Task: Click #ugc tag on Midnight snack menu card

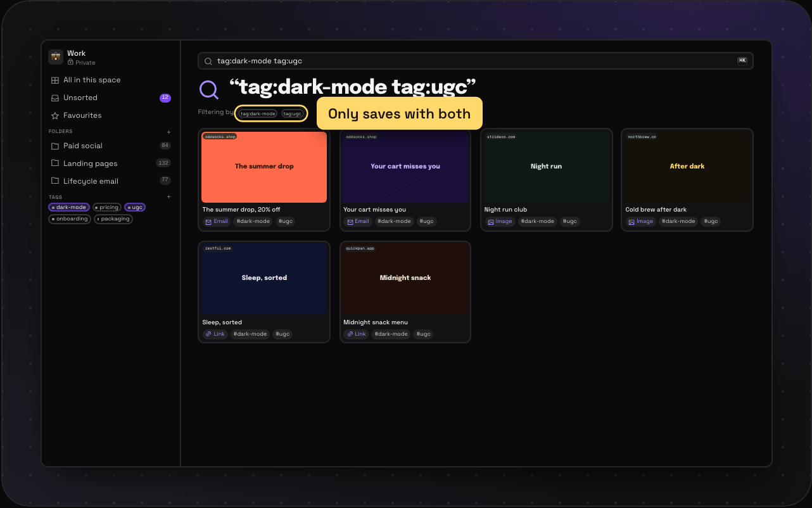Action: point(424,334)
